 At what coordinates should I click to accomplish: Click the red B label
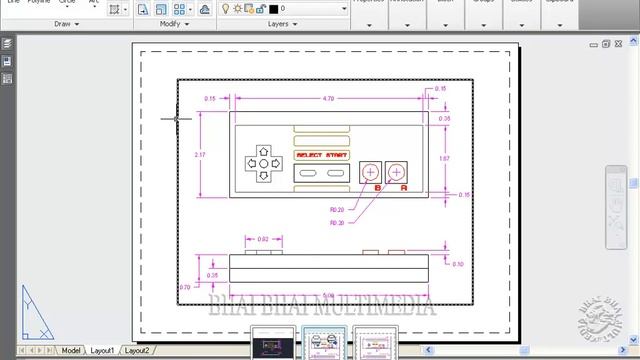click(378, 188)
